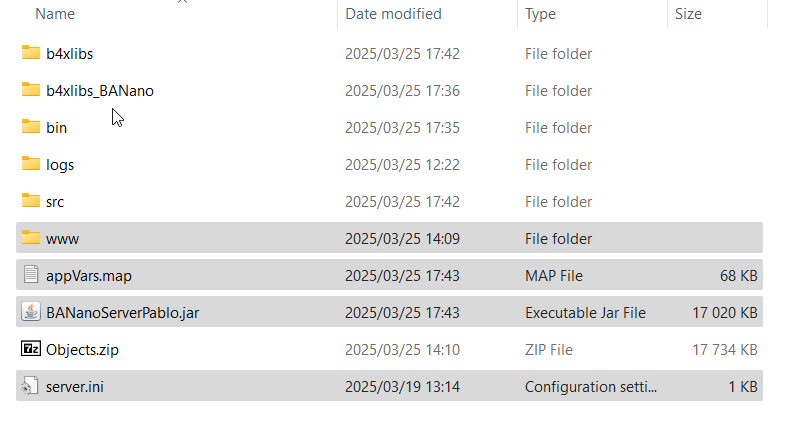The width and height of the screenshot is (800, 428).
Task: Sort by Size column header
Action: pyautogui.click(x=688, y=14)
